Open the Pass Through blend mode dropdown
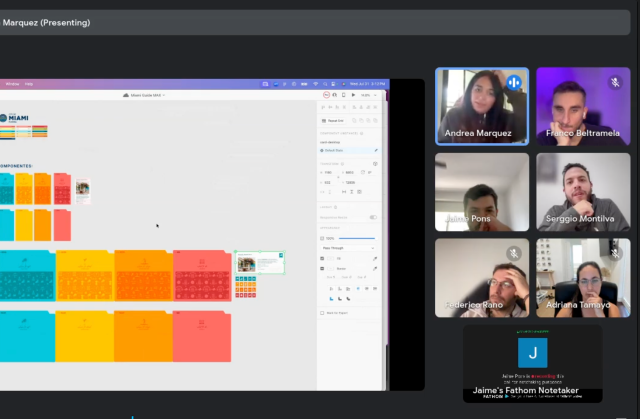Viewport: 640px width, 419px height. [348, 248]
